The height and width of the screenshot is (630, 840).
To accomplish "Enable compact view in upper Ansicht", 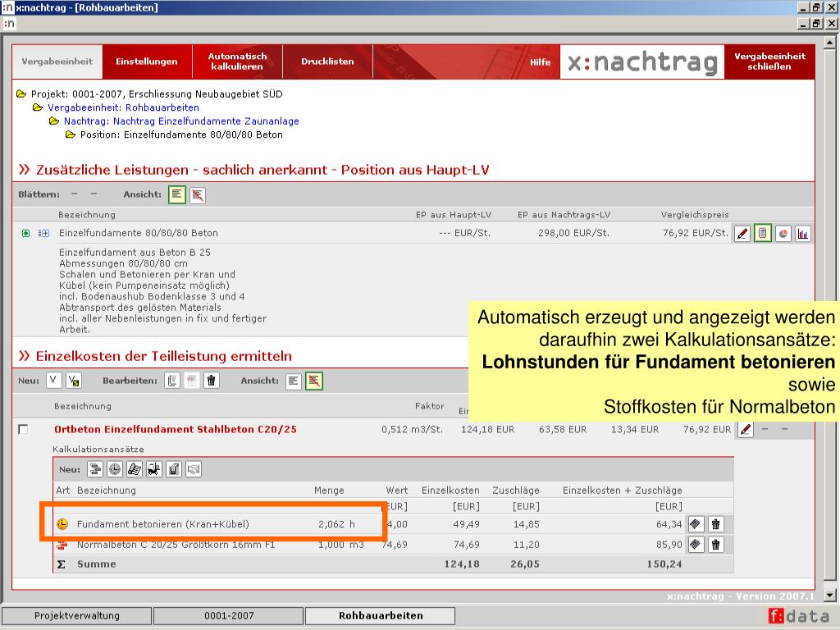I will [198, 194].
